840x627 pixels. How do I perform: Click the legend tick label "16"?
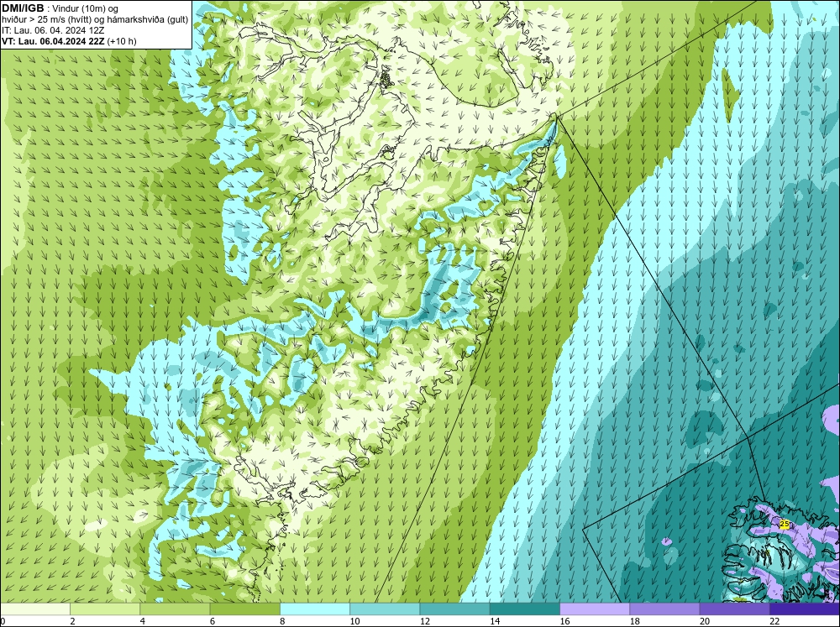(564, 621)
